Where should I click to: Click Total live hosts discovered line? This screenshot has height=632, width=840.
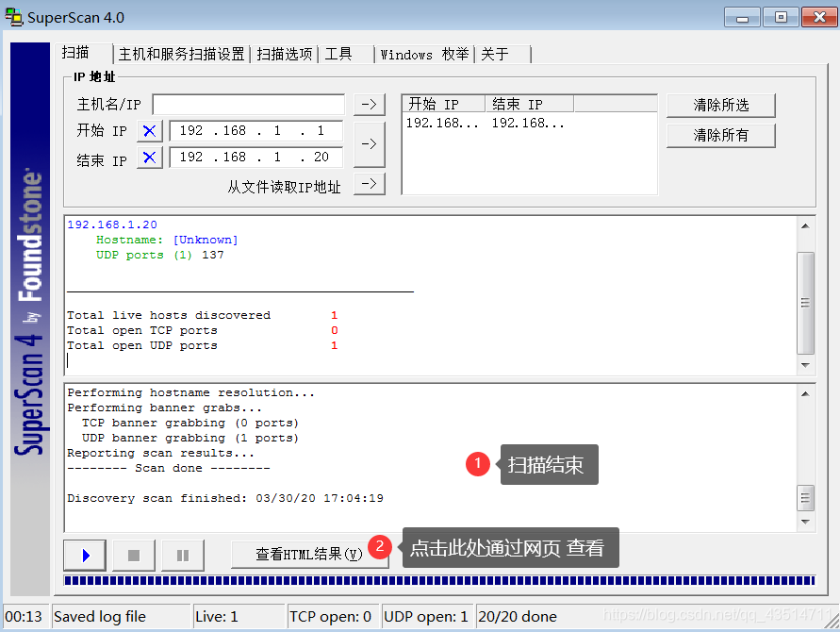pos(202,315)
